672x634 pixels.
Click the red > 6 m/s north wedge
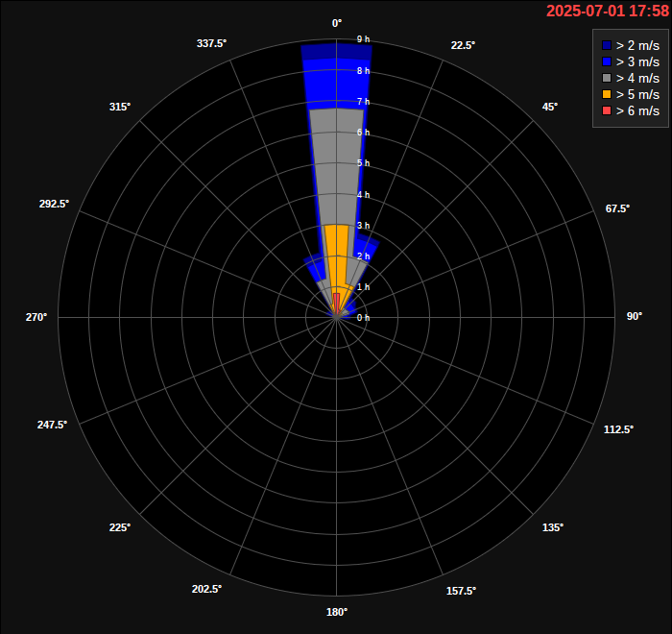[336, 303]
